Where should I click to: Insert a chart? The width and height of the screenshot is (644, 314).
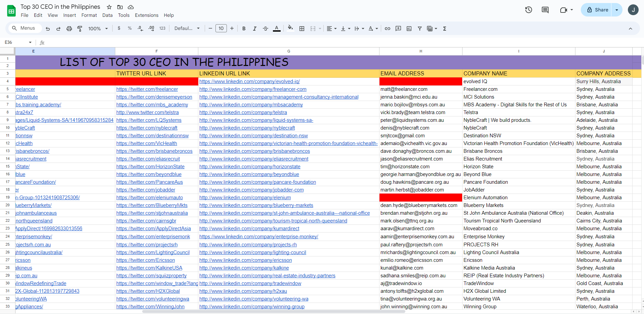click(x=409, y=29)
